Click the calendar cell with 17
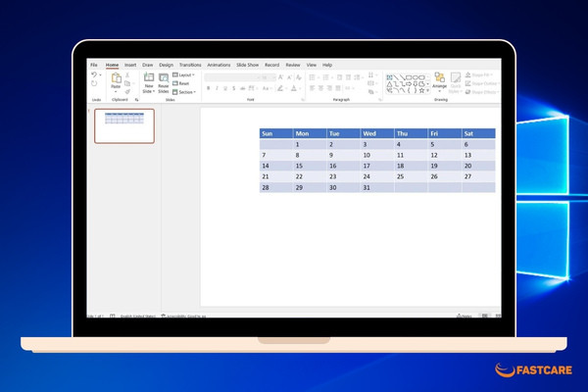 click(x=377, y=166)
